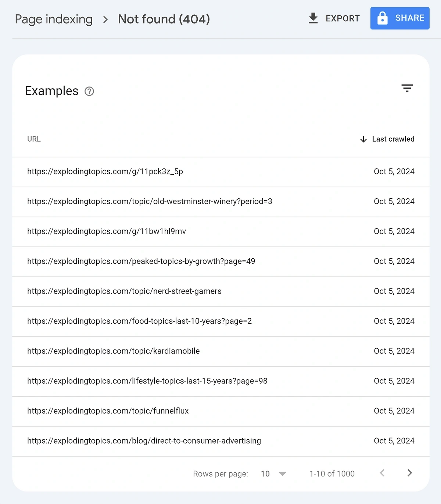441x504 pixels.
Task: Select the /g/11bw1hl9mv URL row
Action: click(x=221, y=232)
